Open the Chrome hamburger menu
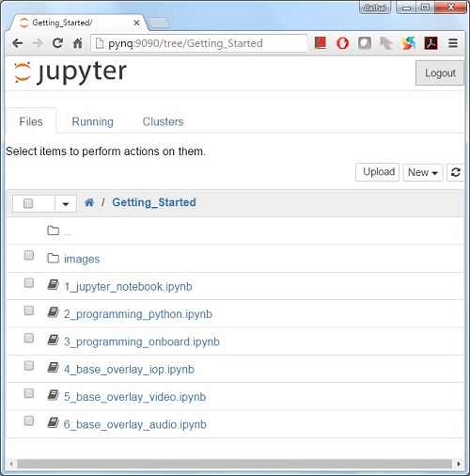The image size is (470, 476). [453, 43]
